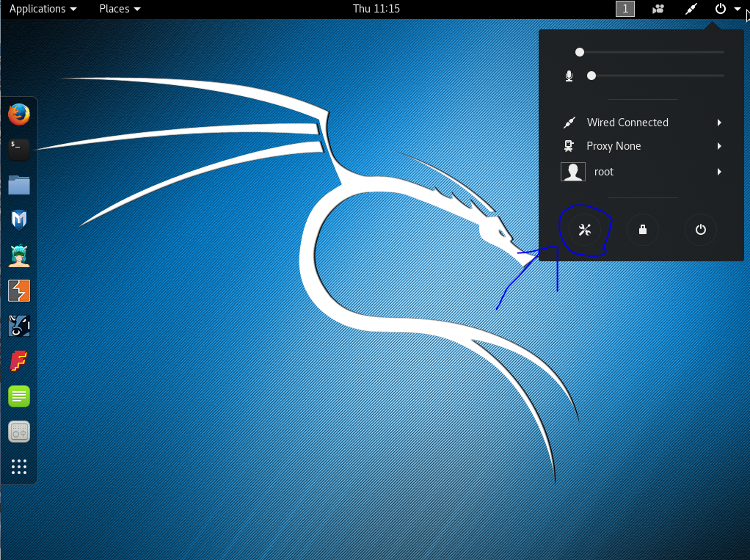Screen dimensions: 750x560
Task: Click the 'Wired Connected' label
Action: [x=627, y=123]
